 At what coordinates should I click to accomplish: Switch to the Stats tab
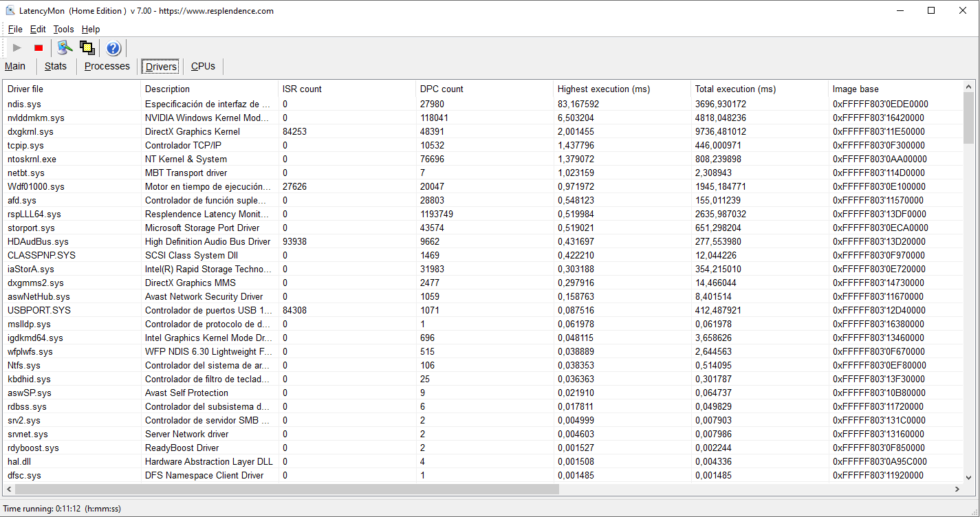coord(56,66)
